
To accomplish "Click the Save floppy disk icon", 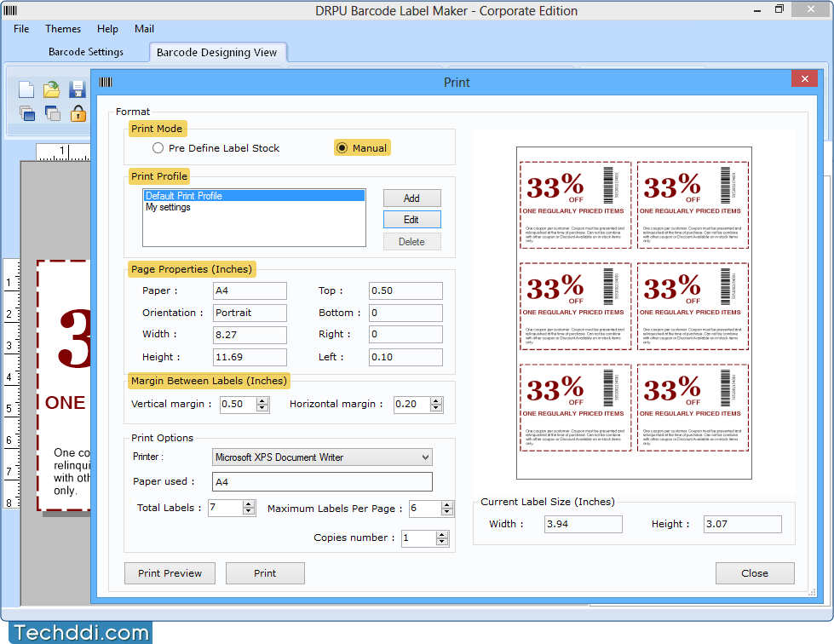I will tap(78, 89).
